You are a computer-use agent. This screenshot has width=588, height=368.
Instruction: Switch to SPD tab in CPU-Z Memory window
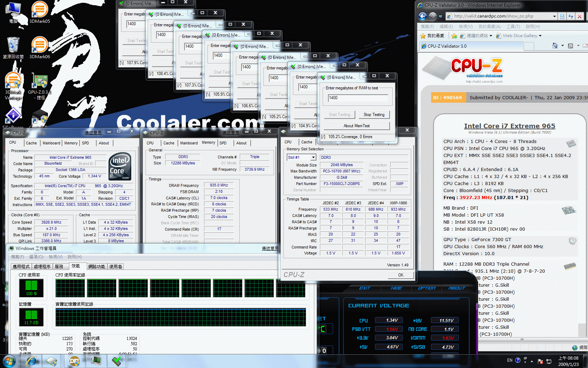tap(223, 143)
